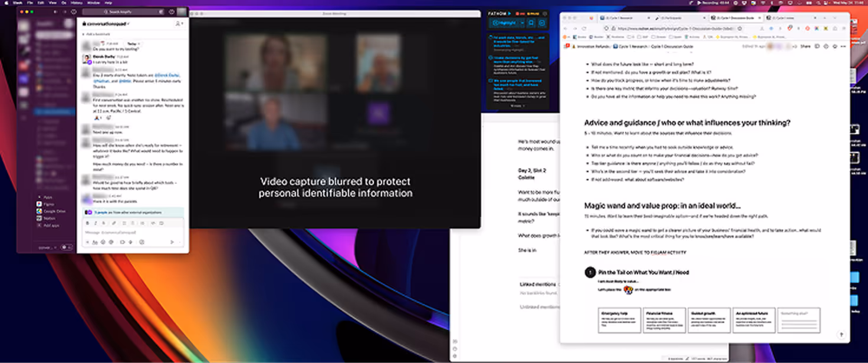Click the browser address bar URL
This screenshot has width=868, height=363.
coord(674,28)
